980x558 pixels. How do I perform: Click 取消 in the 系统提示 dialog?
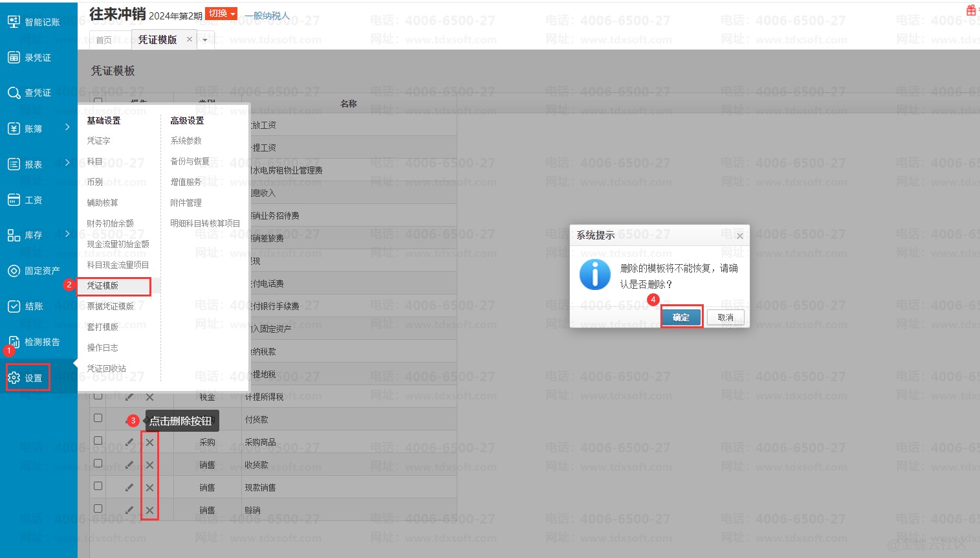coord(725,317)
